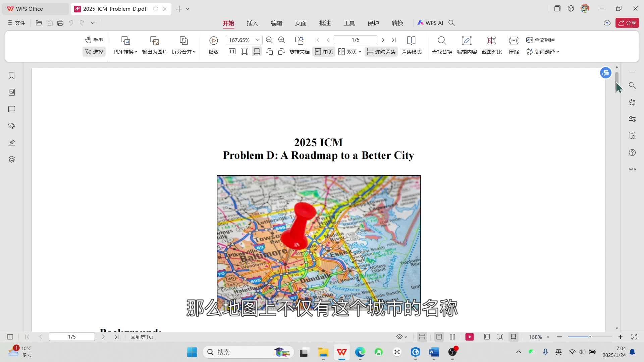This screenshot has height=362, width=644.
Task: Open 查找替换 find and replace
Action: coord(441,45)
